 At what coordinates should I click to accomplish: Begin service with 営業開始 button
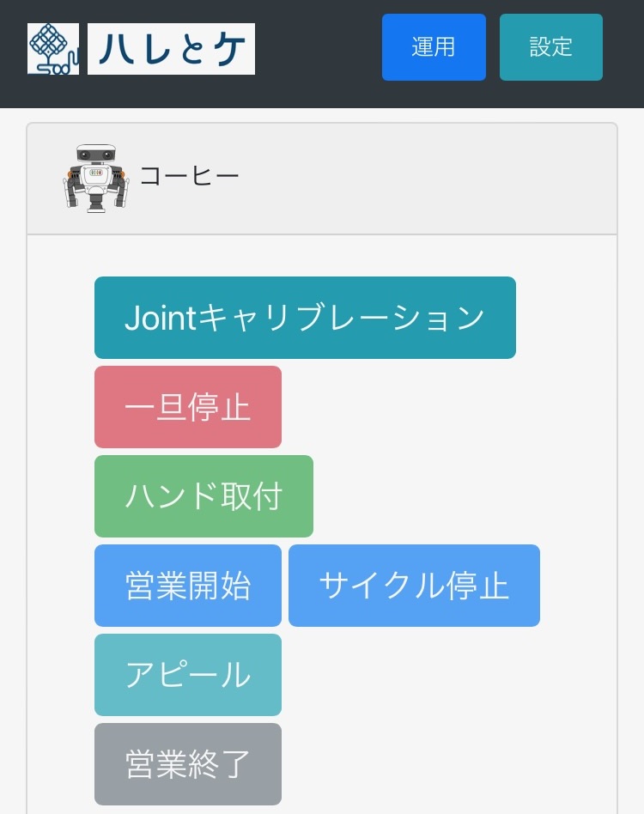tap(188, 586)
